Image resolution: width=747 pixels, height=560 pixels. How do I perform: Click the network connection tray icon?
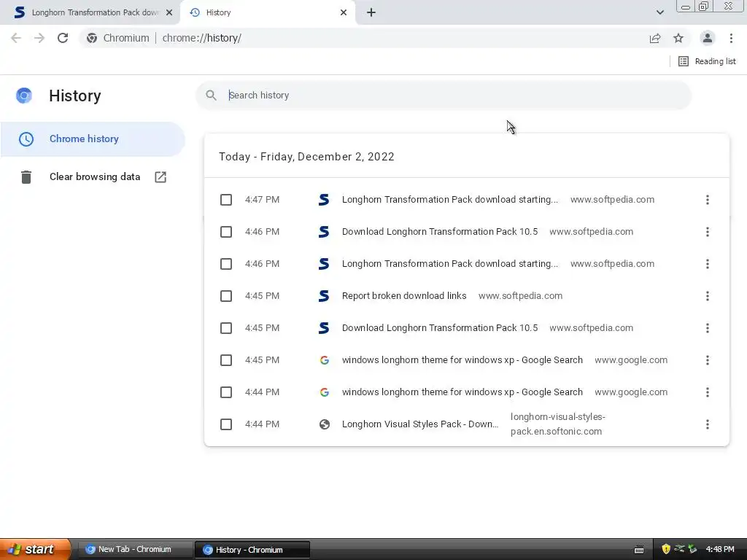coord(680,548)
